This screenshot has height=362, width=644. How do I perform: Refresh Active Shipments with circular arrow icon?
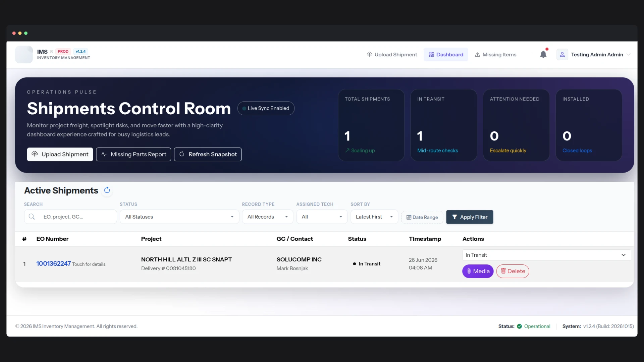(107, 190)
